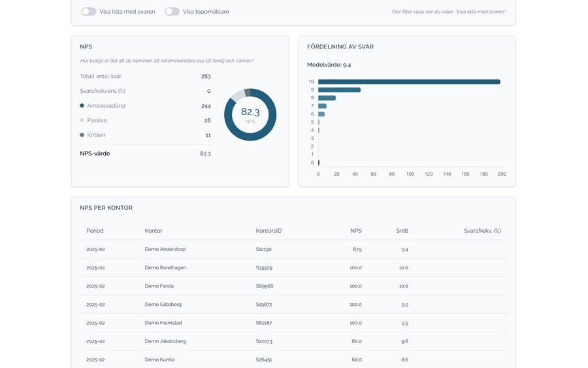Sort table by Svarsfrekv. (%) column header

(482, 231)
